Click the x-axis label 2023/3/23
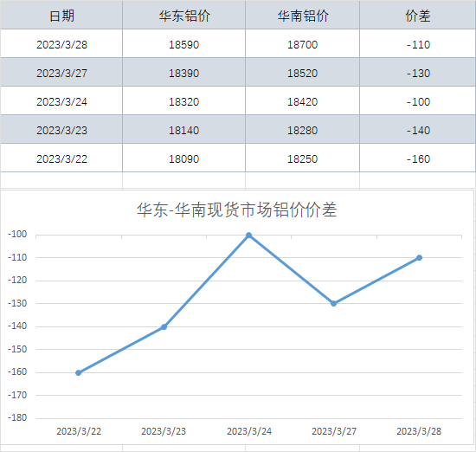The width and height of the screenshot is (476, 452). coord(164,431)
